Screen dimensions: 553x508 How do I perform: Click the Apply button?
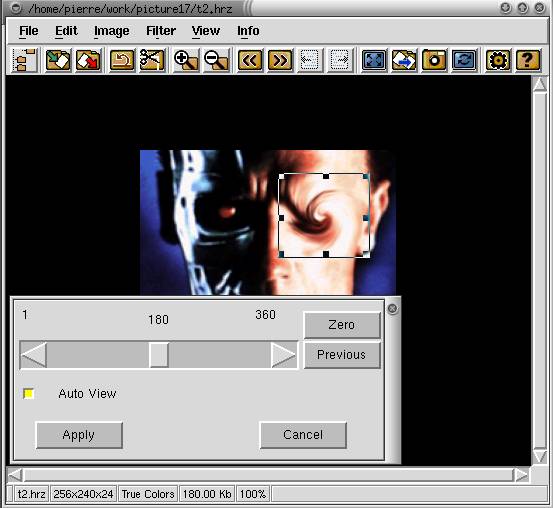tap(79, 435)
